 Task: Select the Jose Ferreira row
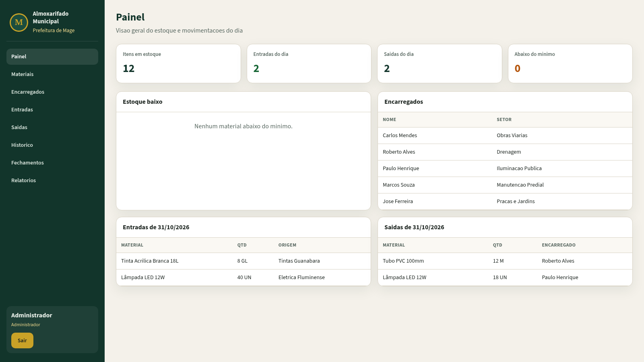[x=505, y=202]
